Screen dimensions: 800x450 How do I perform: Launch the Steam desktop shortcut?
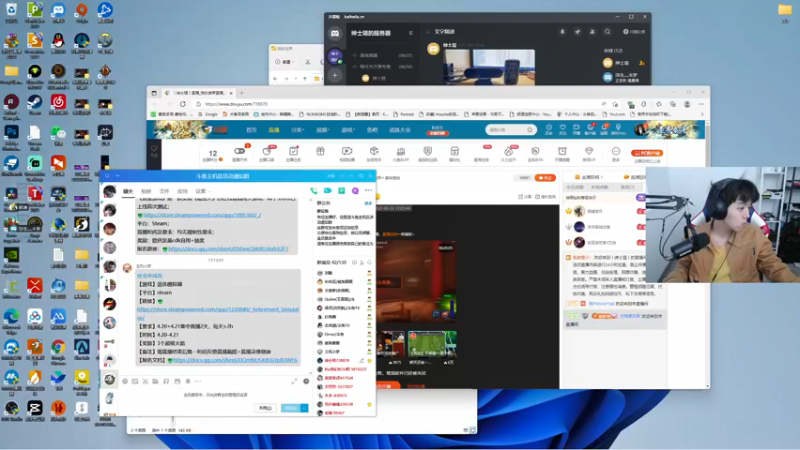point(35,102)
